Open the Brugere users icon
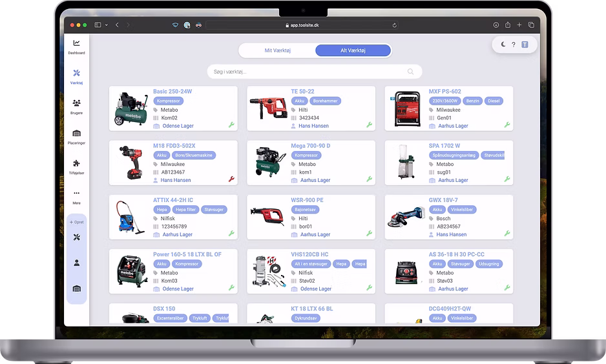 (76, 103)
